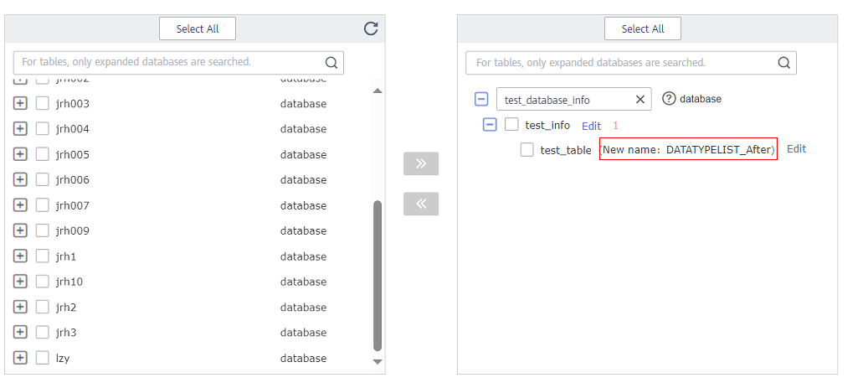Expand the jrh005 database node
Image resolution: width=868 pixels, height=388 pixels.
[20, 154]
